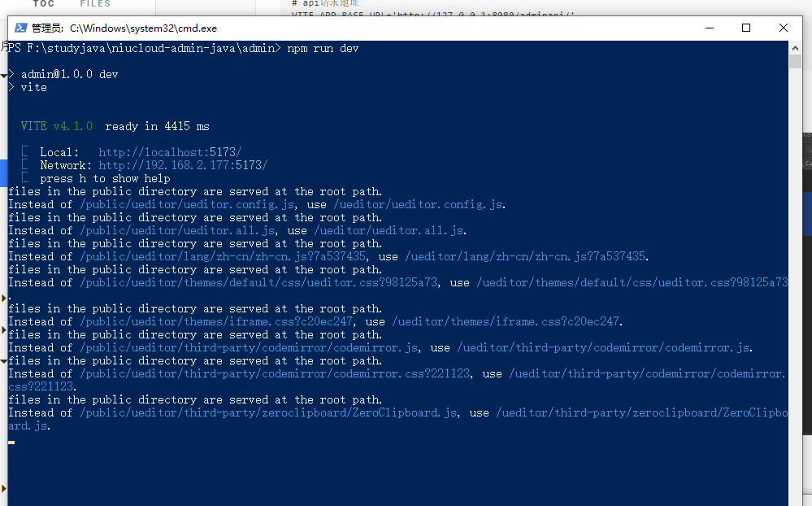812x506 pixels.
Task: Click '/public/ueditor/ueditor.config.js' path text
Action: pos(187,205)
